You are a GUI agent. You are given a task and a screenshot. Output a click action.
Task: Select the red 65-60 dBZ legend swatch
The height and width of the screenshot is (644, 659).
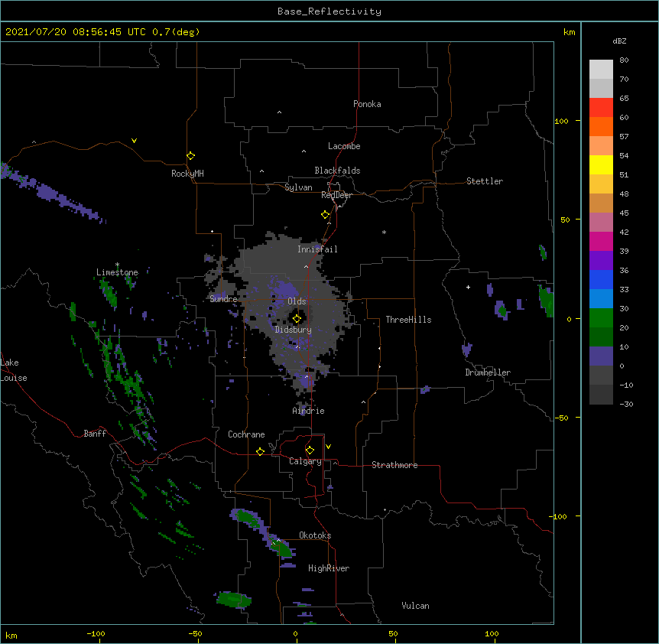601,108
